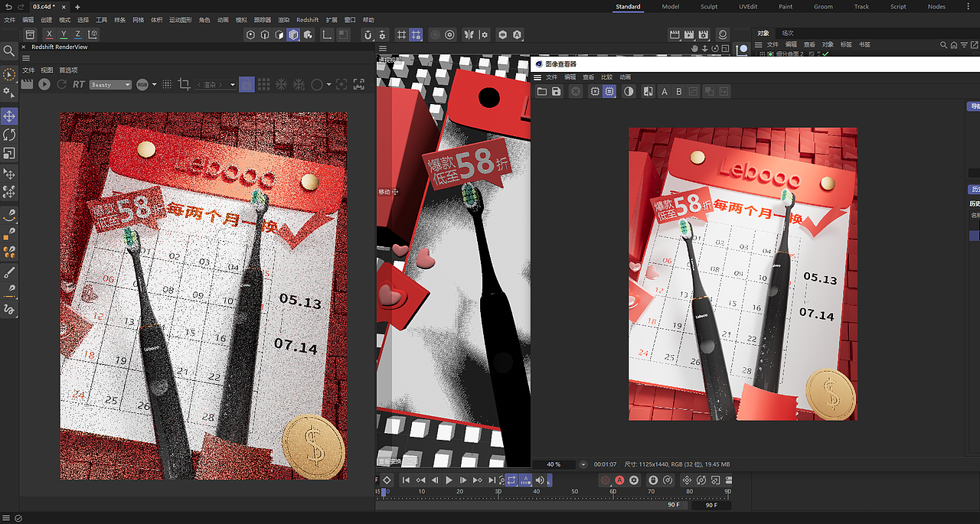Viewport: 980px width, 524px height.
Task: Click frame 60 marker on timeline ruler
Action: tap(613, 493)
